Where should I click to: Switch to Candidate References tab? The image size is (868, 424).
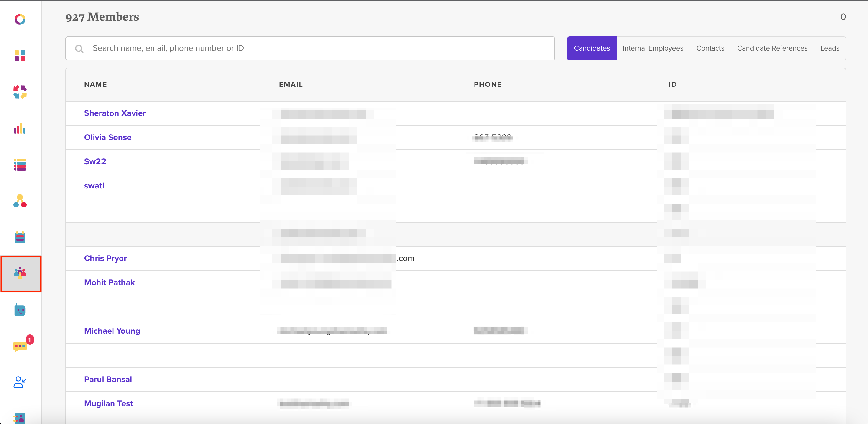[x=772, y=48]
